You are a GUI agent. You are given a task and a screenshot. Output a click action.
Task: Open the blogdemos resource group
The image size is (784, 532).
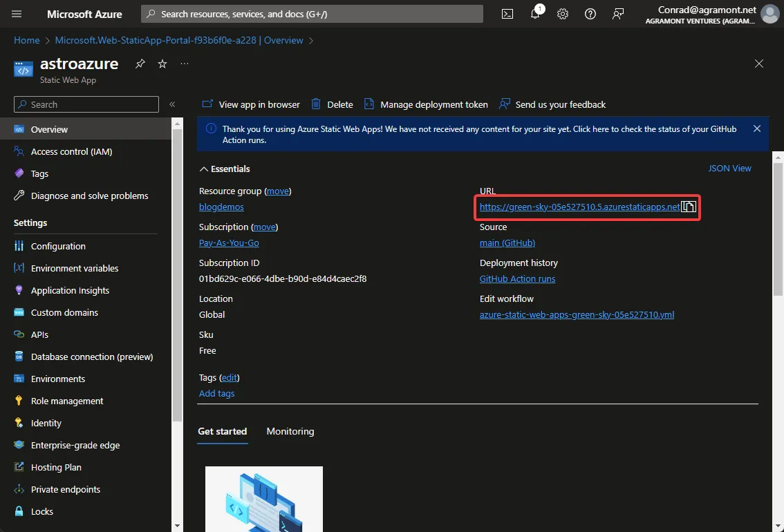coord(221,207)
